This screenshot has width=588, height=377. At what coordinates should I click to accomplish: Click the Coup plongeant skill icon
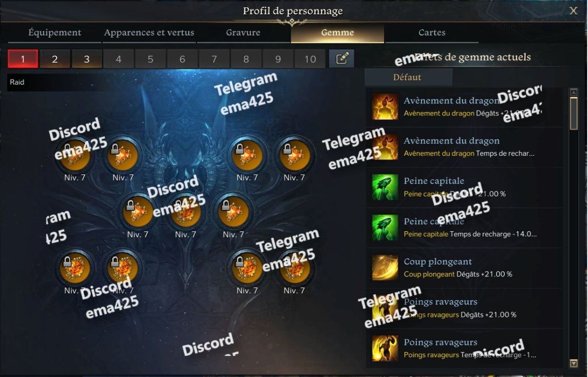[385, 268]
